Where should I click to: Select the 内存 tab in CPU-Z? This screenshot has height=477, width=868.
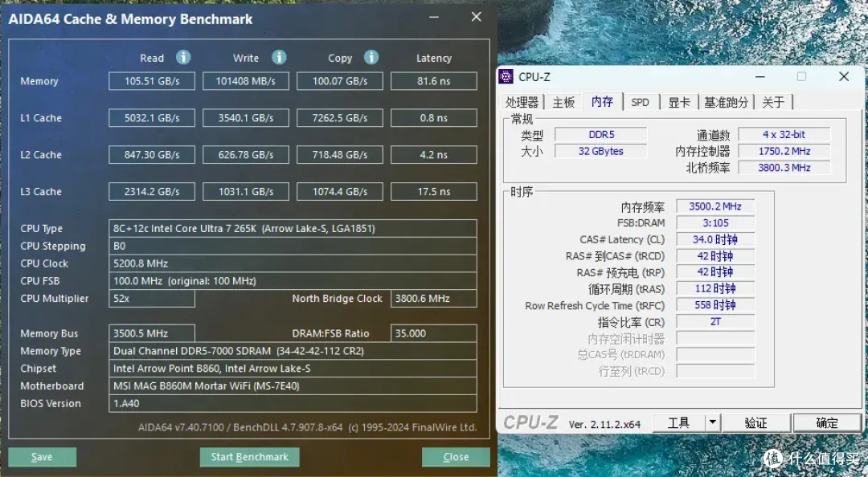pos(602,101)
